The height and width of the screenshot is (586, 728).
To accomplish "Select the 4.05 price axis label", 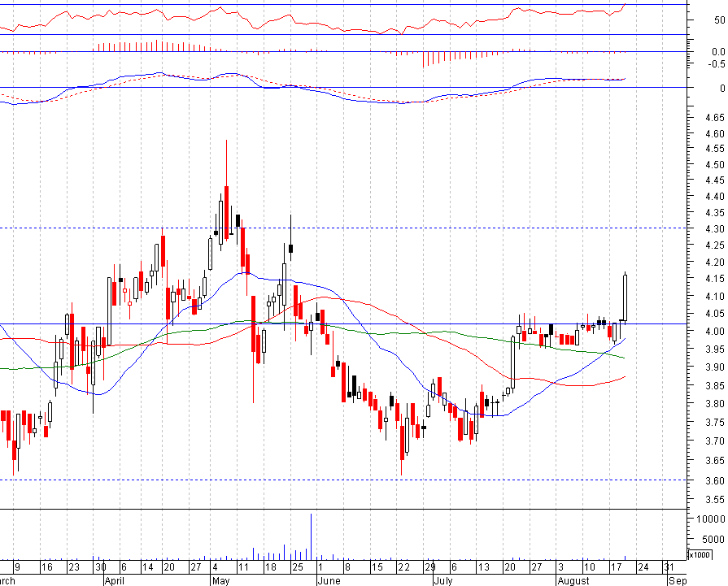I will coord(714,314).
